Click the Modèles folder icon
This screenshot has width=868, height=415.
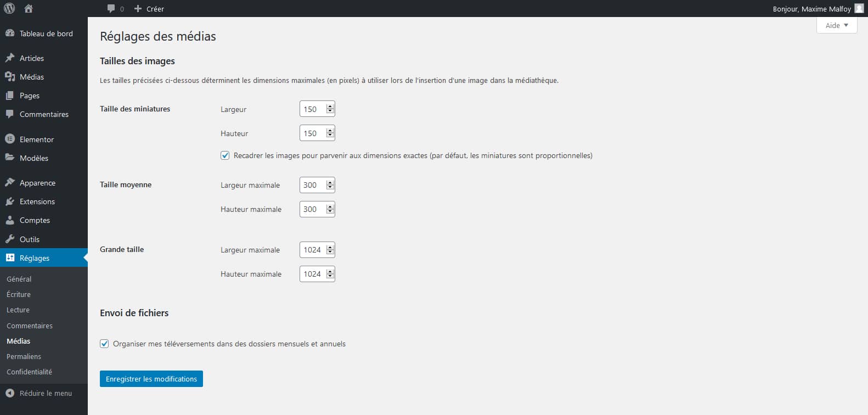(10, 158)
